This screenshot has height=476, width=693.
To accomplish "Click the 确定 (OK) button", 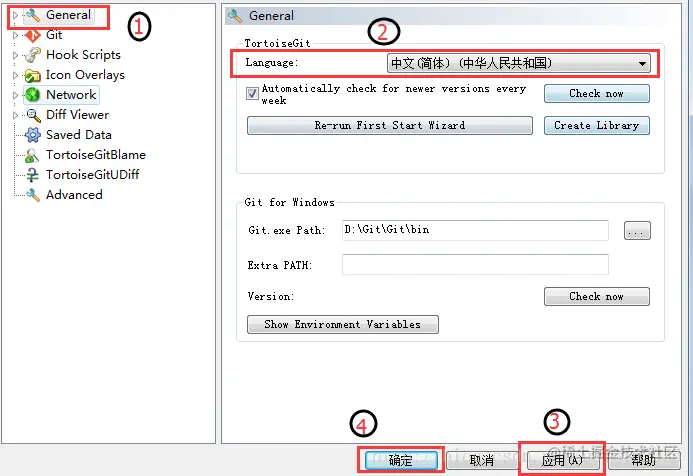I will coord(401,461).
